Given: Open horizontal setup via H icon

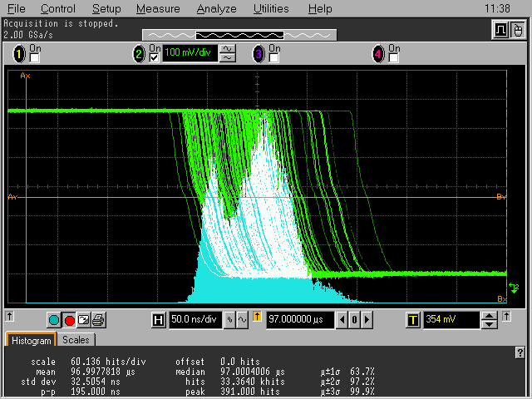Looking at the screenshot, I should pyautogui.click(x=159, y=320).
